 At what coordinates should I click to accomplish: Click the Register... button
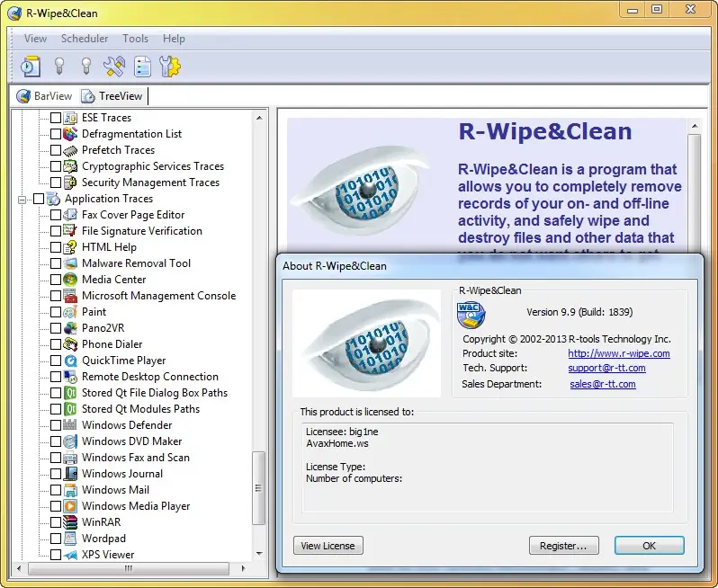[x=563, y=546]
